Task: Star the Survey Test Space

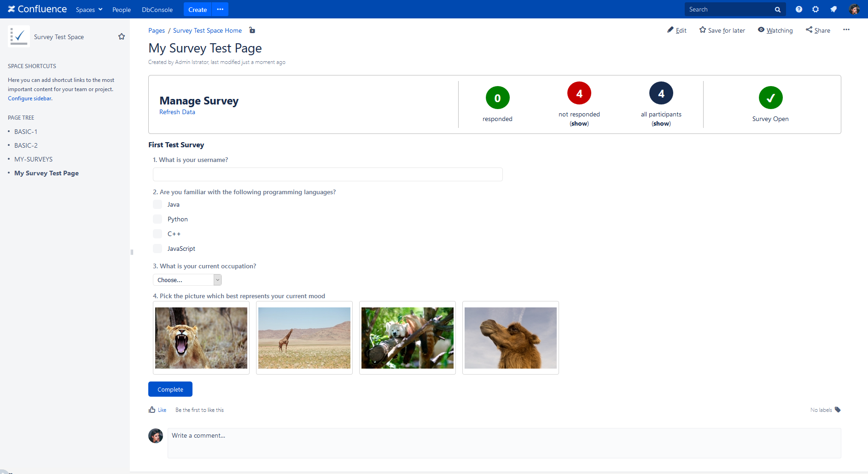Action: pos(122,37)
